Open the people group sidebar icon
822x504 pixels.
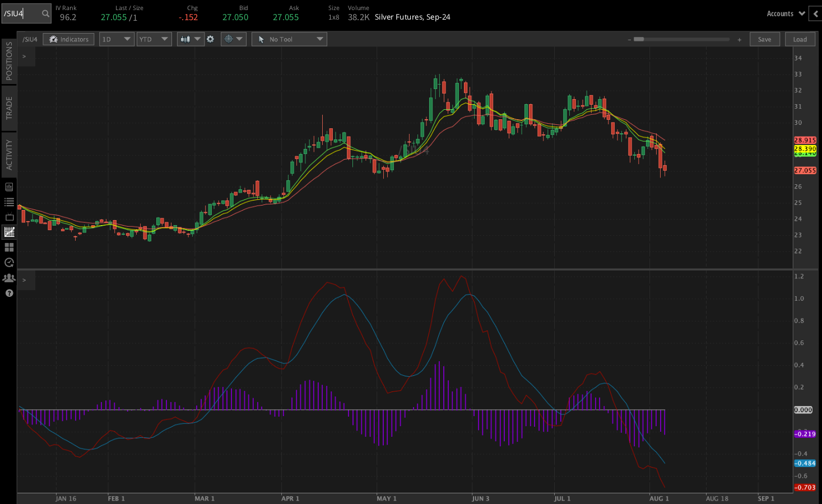9,278
